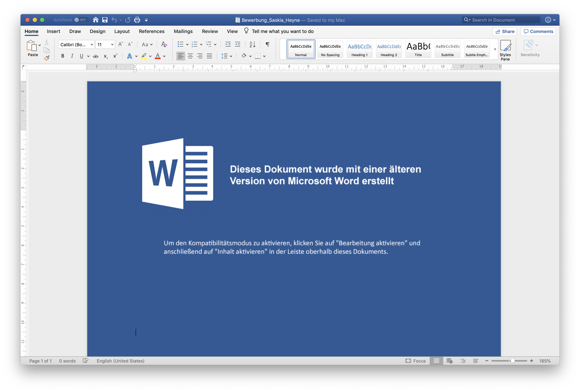Sort text A to Z
Image resolution: width=580 pixels, height=392 pixels.
pyautogui.click(x=252, y=44)
